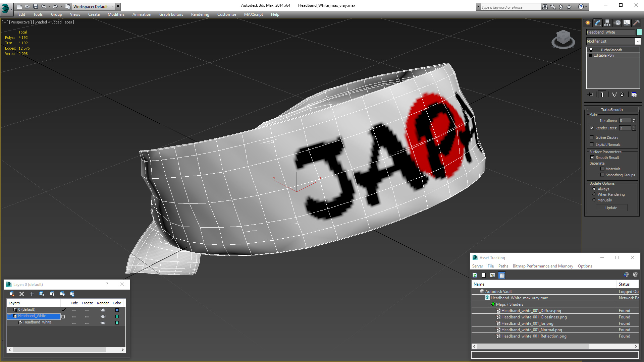This screenshot has height=362, width=644.
Task: Open the Rendering menu
Action: click(x=200, y=14)
